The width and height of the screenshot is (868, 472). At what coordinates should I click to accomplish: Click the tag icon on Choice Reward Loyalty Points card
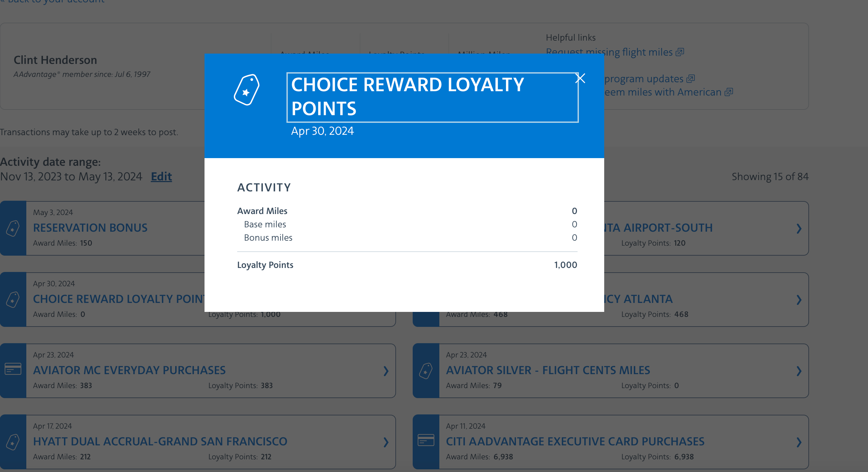12,300
